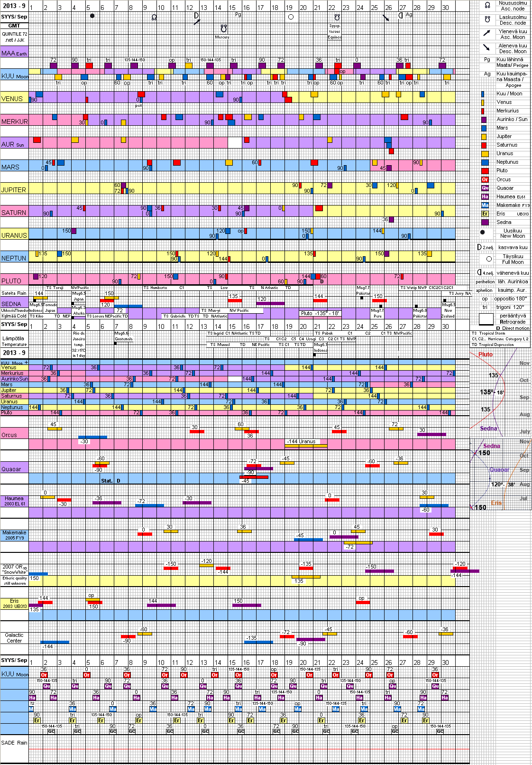This screenshot has width=532, height=765.
Task: Click the ascending Moon arrow in the legend
Action: tap(486, 33)
